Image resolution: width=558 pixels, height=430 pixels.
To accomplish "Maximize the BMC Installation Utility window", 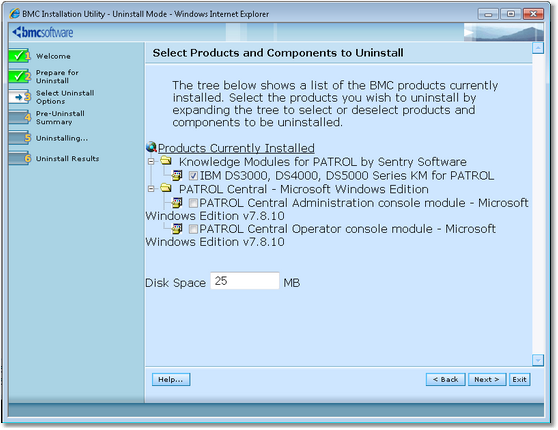I will click(x=511, y=14).
